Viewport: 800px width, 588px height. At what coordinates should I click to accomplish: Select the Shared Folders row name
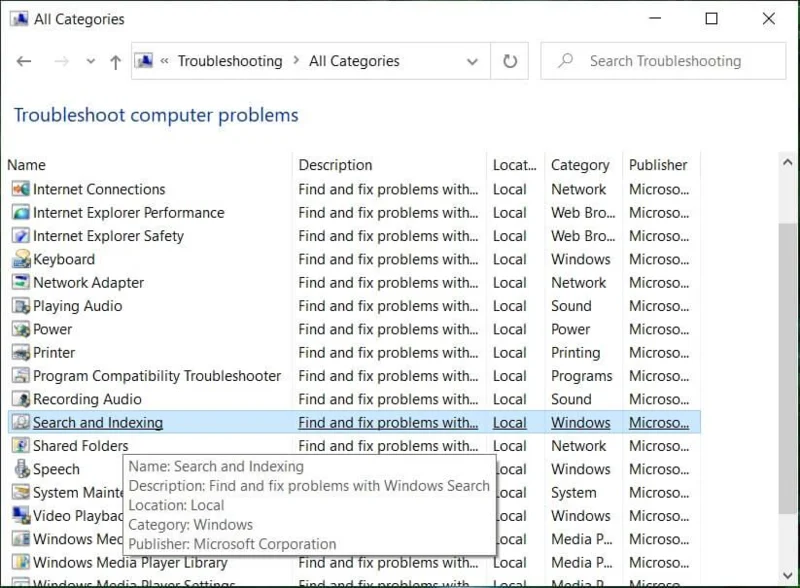[81, 446]
